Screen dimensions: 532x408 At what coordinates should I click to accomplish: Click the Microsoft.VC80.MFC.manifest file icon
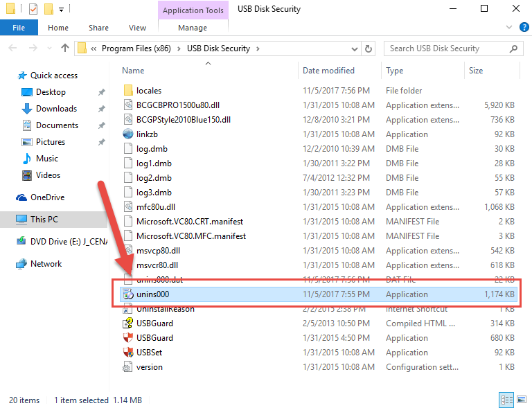pos(128,236)
